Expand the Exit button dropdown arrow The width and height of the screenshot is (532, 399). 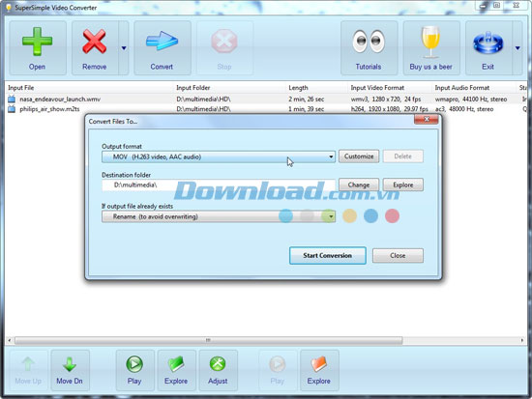pos(517,47)
